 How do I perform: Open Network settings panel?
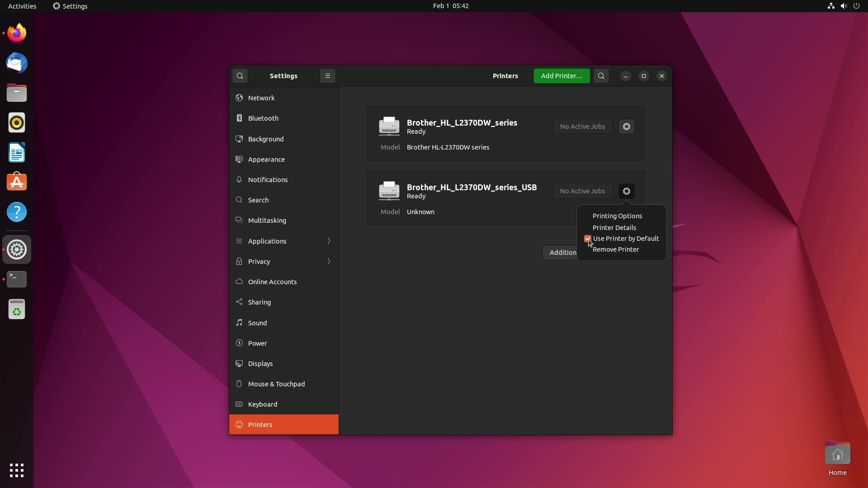click(x=284, y=98)
